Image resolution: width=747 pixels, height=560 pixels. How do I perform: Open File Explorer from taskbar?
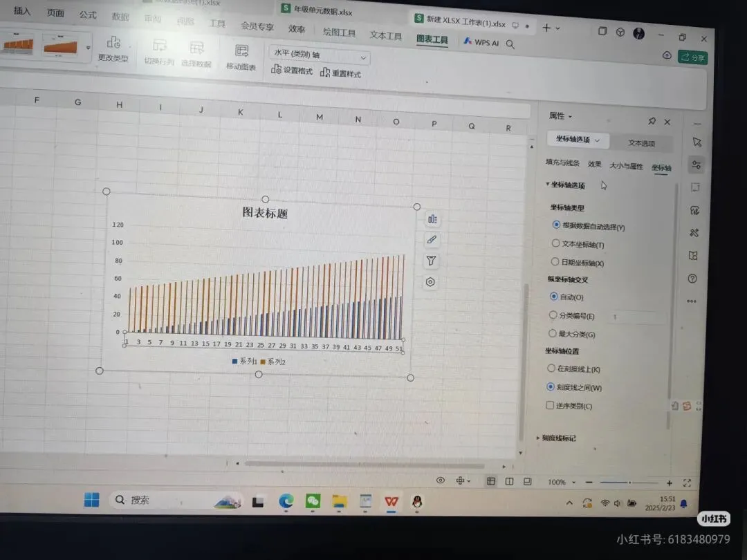[x=339, y=501]
